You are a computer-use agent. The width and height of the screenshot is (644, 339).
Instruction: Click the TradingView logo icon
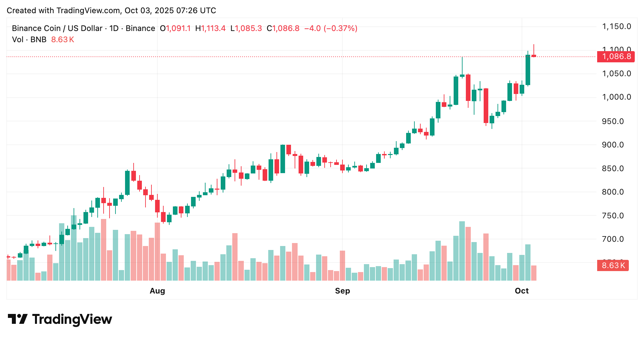pyautogui.click(x=17, y=319)
